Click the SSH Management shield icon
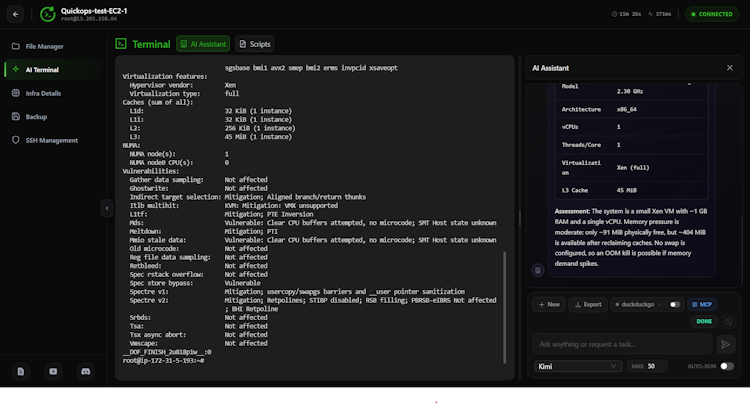The height and width of the screenshot is (403, 750). point(16,140)
